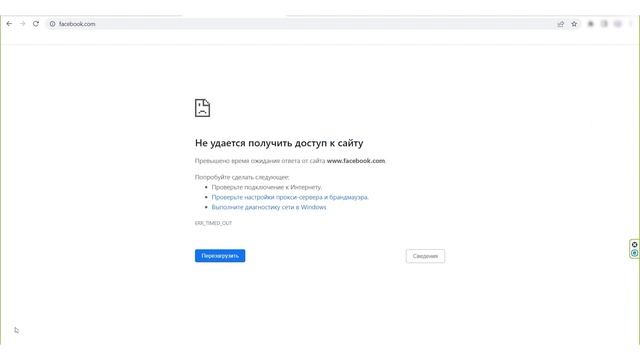
Task: Click the browser forward arrow
Action: click(22, 24)
